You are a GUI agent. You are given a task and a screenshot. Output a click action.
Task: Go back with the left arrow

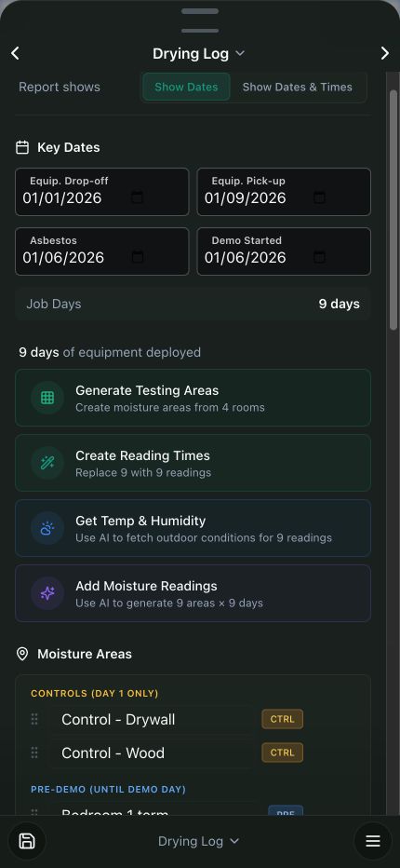click(x=15, y=53)
